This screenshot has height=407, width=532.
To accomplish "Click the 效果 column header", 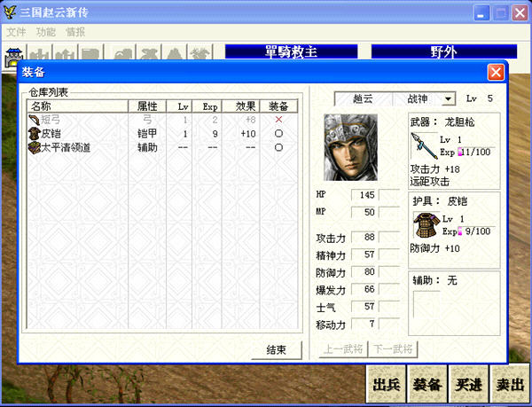I will click(x=241, y=106).
